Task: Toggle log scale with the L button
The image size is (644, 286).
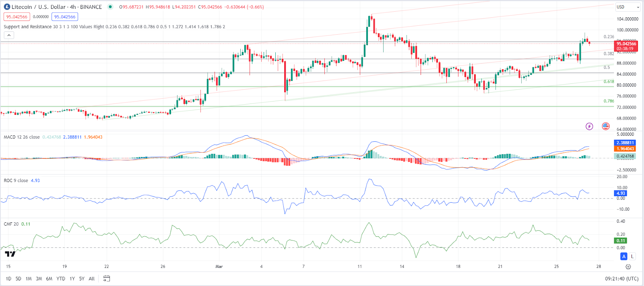Action: [632, 256]
